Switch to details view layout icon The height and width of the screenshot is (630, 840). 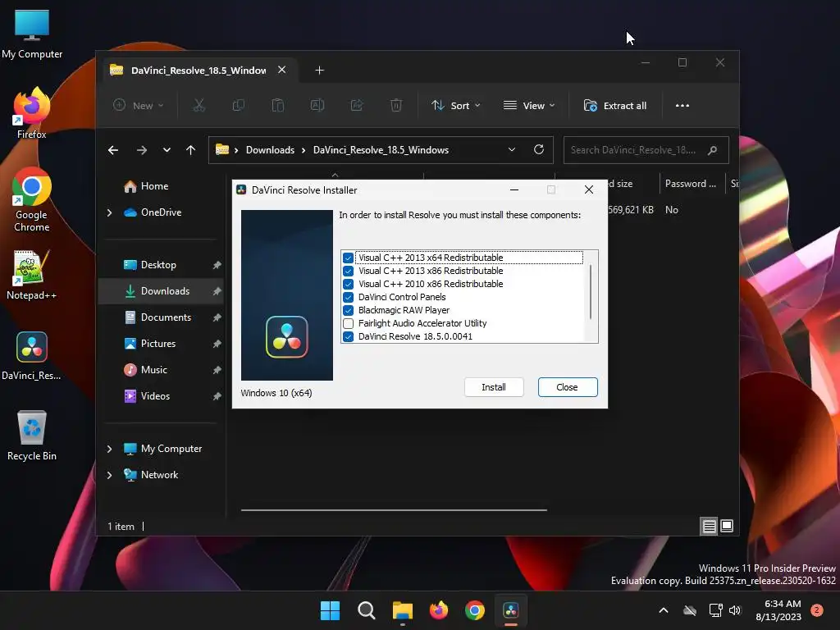pos(709,526)
